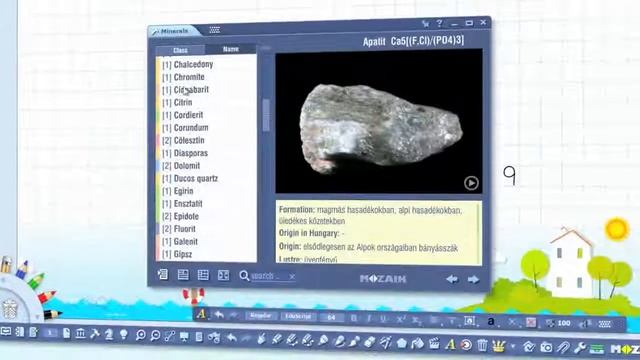Choose the first list layout icon
Image resolution: width=640 pixels, height=360 pixels.
coord(163,274)
